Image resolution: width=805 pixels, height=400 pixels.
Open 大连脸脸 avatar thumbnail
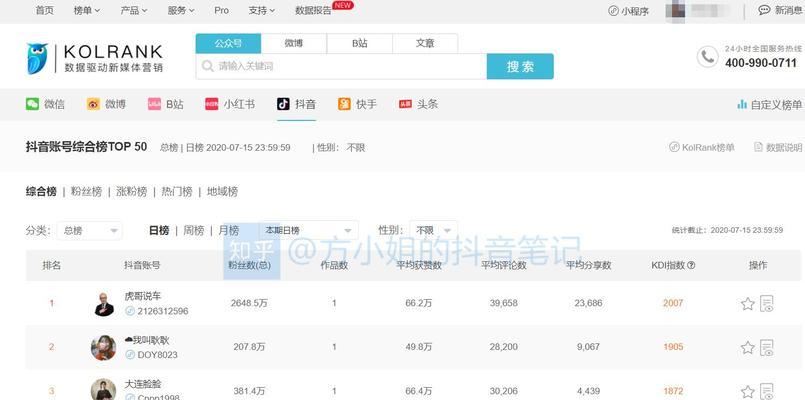103,390
